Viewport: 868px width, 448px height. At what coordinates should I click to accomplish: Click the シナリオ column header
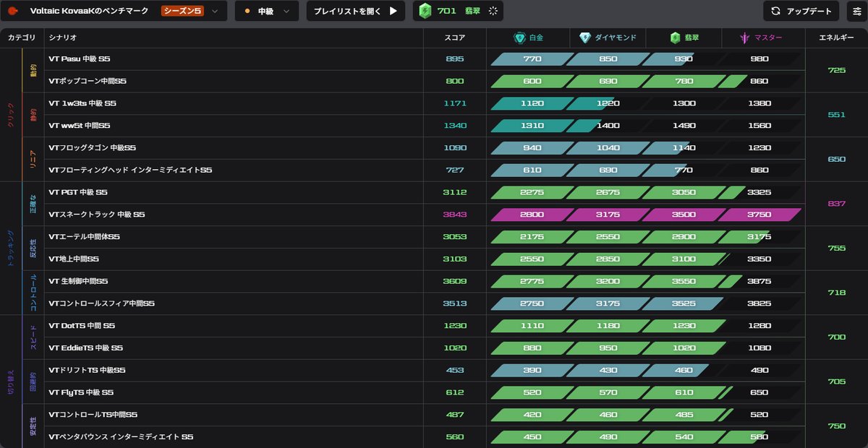[x=62, y=38]
